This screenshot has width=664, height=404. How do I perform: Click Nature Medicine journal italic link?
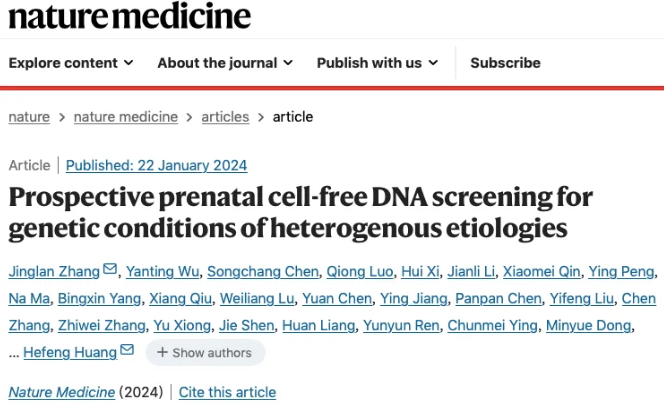pos(62,392)
